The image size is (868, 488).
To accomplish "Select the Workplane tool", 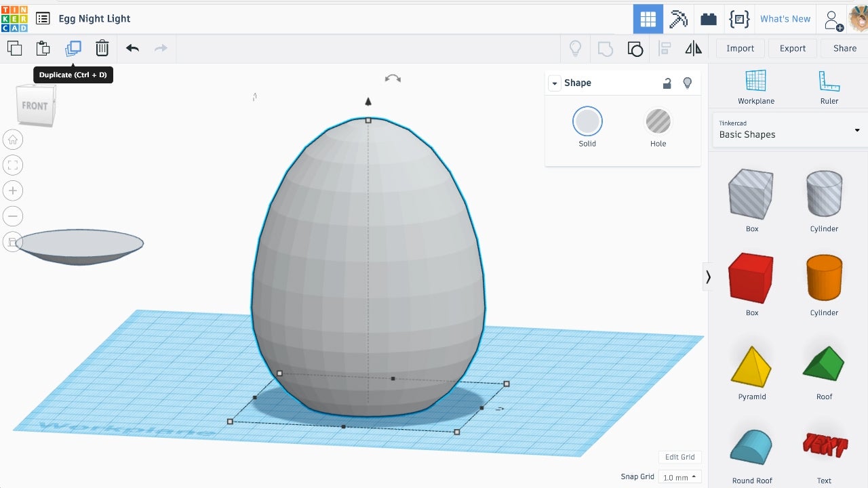I will click(x=755, y=87).
